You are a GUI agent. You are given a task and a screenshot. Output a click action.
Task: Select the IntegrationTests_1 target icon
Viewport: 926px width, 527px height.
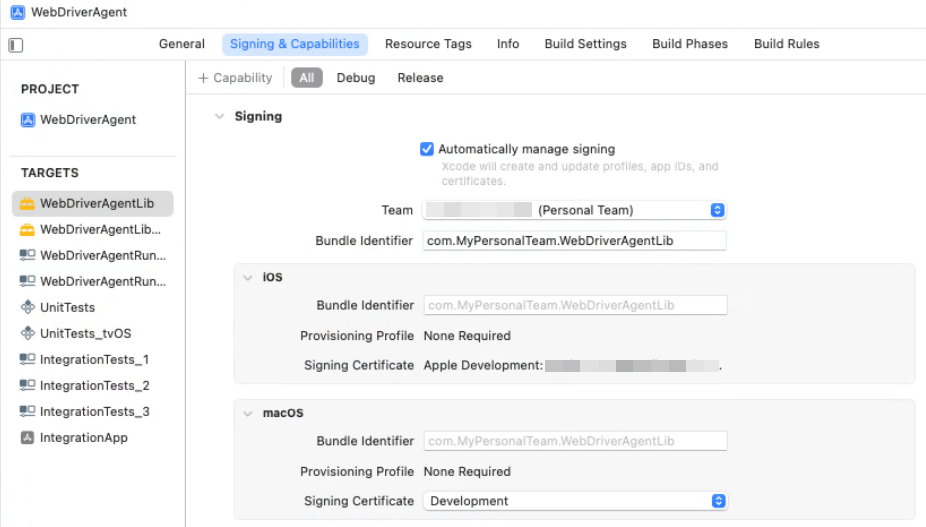(28, 360)
